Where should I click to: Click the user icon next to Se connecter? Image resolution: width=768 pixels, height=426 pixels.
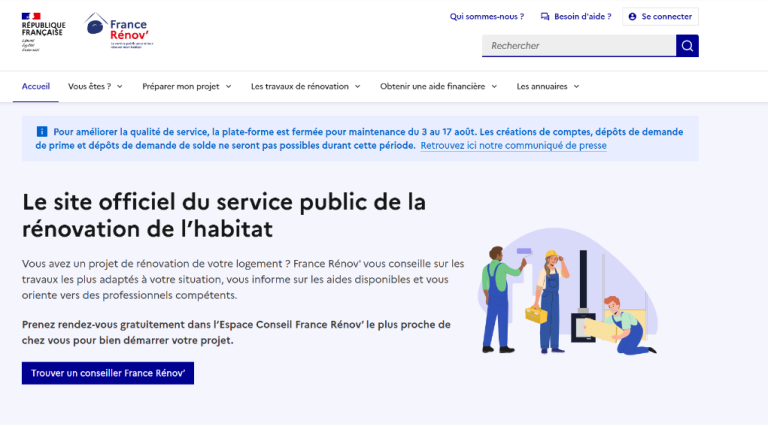[632, 17]
